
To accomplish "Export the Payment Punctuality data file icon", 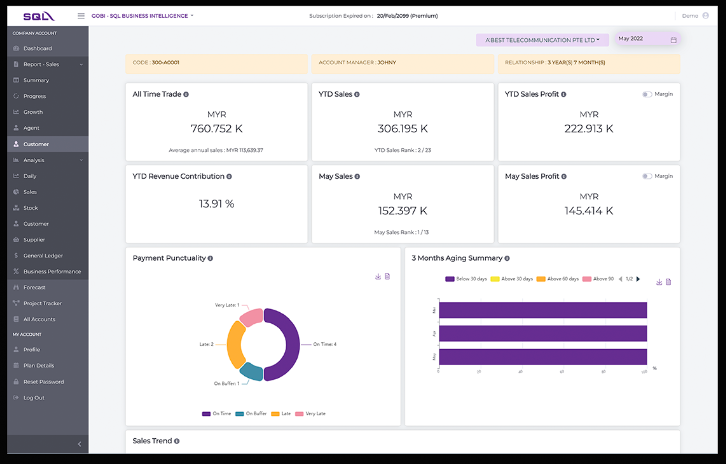I will tap(388, 276).
